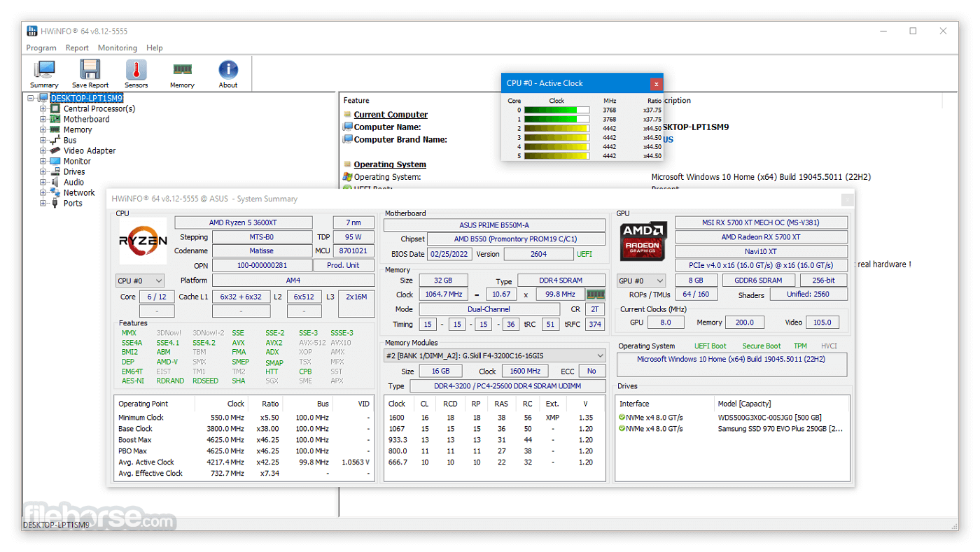This screenshot has height=552, width=980.
Task: Click the HWiNFO app icon in title bar
Action: tap(31, 31)
